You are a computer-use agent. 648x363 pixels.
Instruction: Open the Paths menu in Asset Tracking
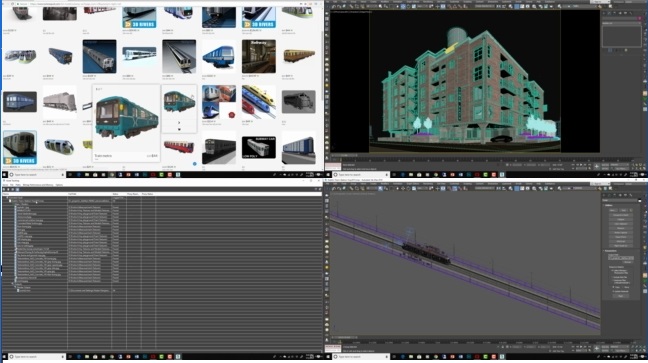[18, 185]
